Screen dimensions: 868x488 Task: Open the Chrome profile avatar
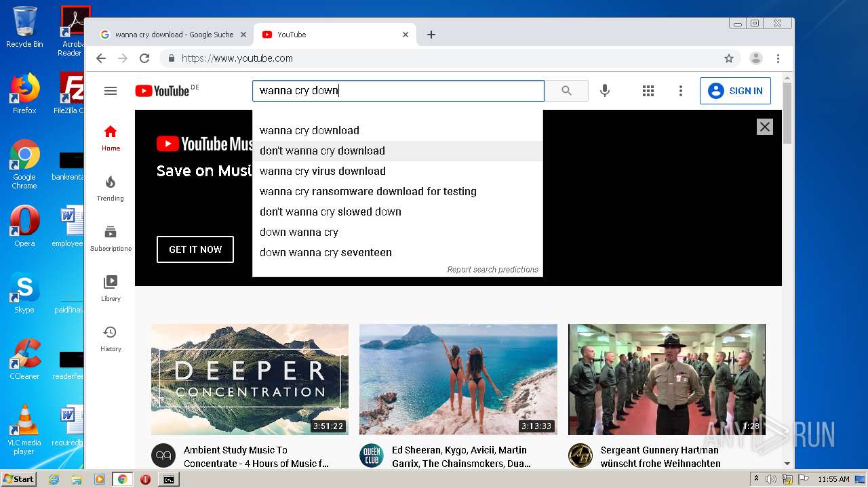point(756,58)
